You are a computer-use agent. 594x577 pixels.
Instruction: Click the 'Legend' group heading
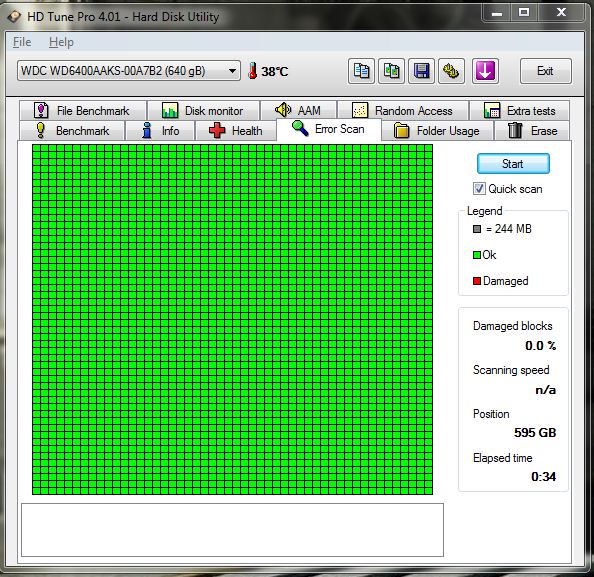point(485,211)
